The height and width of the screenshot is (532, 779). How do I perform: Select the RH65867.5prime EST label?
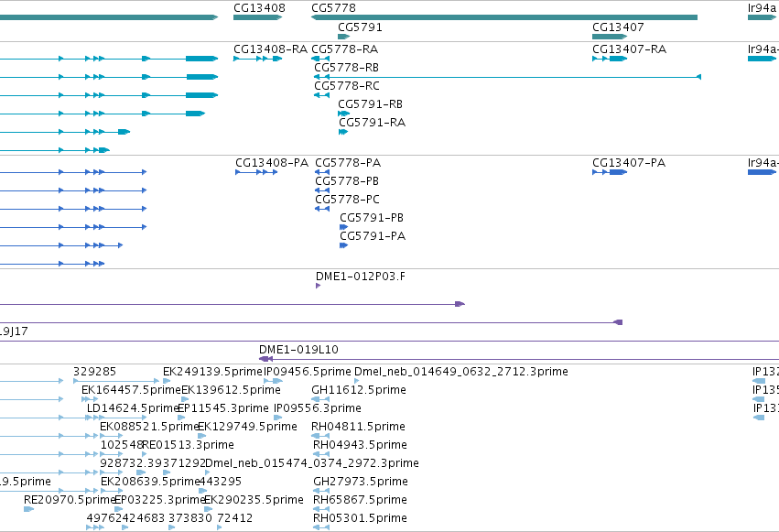360,500
